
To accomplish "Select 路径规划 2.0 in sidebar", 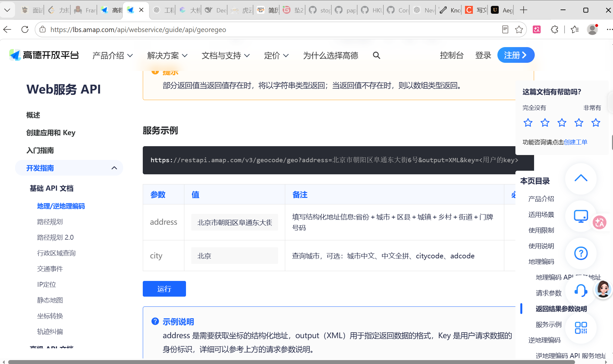I will (55, 237).
